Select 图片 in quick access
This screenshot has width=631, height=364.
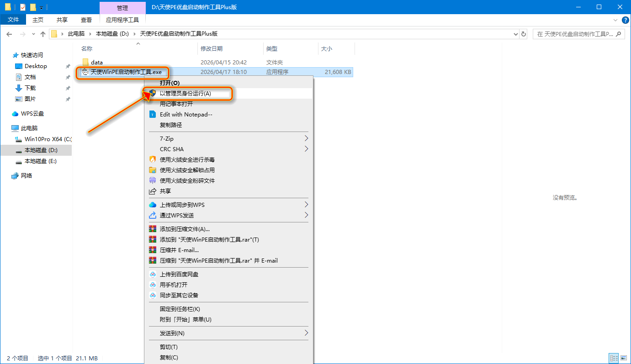30,99
